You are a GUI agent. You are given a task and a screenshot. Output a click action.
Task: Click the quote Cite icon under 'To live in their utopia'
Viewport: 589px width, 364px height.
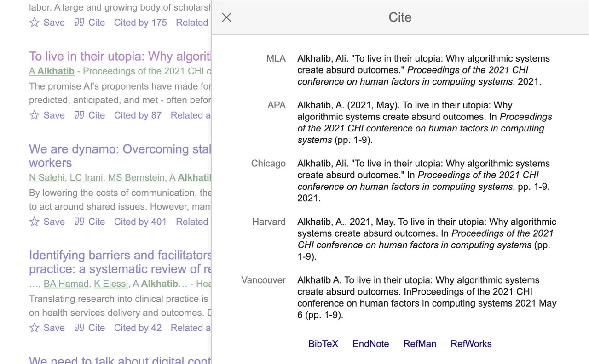(79, 115)
